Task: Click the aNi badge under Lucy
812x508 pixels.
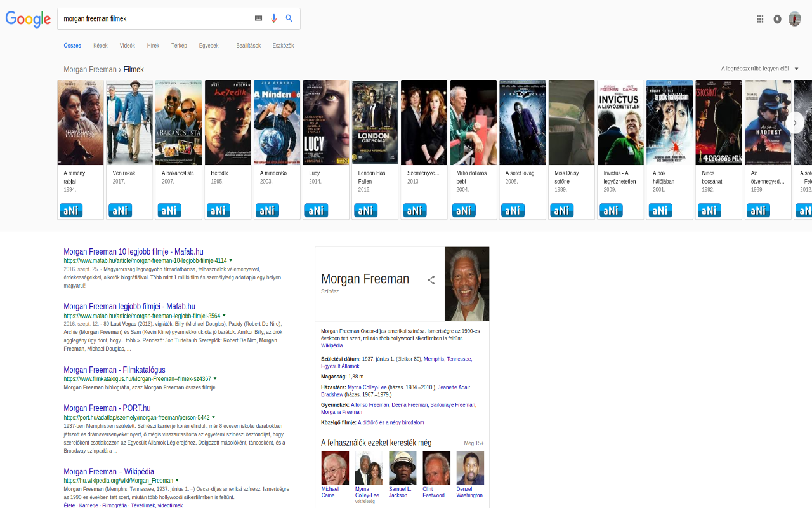Action: 317,210
